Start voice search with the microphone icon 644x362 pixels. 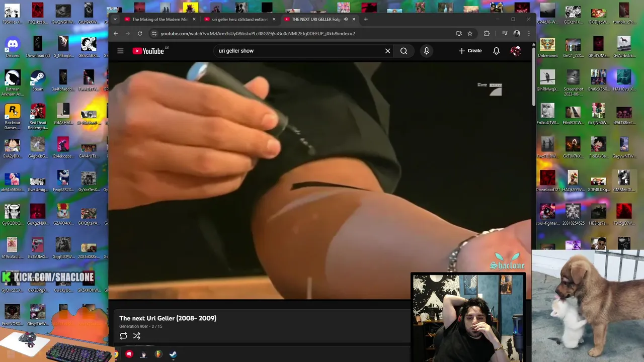click(426, 51)
